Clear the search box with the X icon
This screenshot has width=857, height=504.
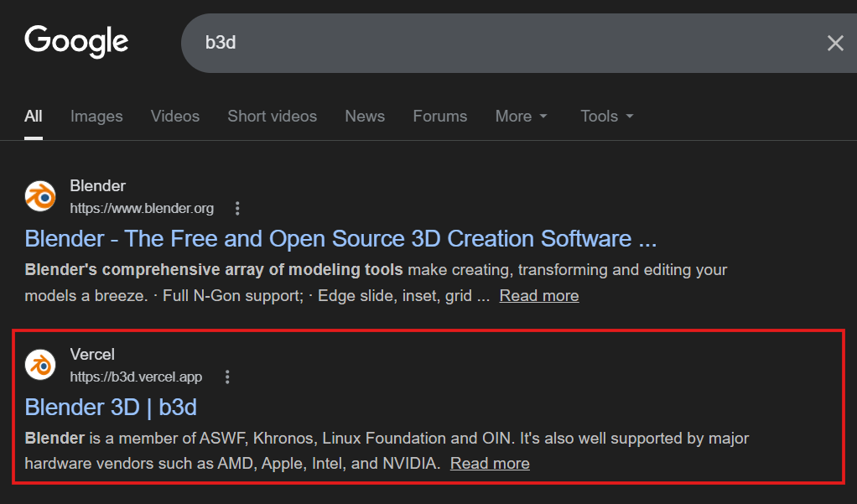click(834, 43)
